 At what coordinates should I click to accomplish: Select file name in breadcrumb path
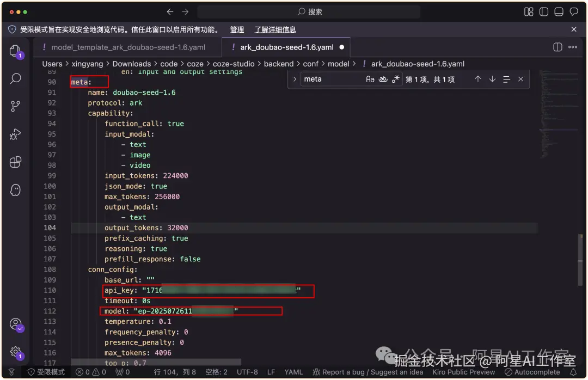click(418, 64)
